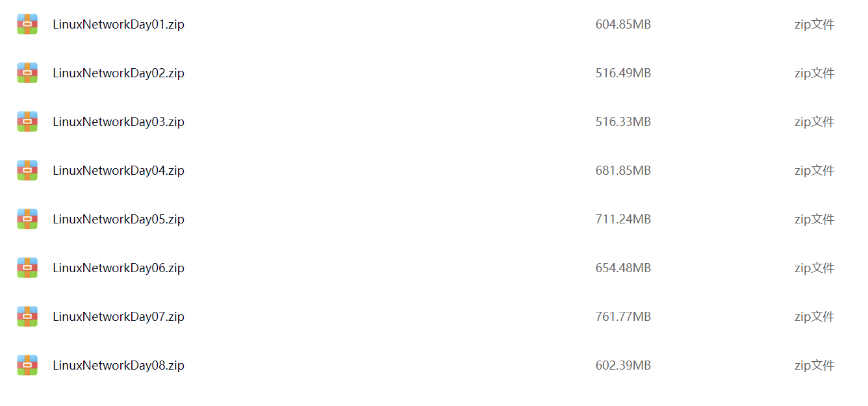Click the LinuxNetworkDay04.zip file icon
Image resolution: width=868 pixels, height=406 pixels.
27,171
